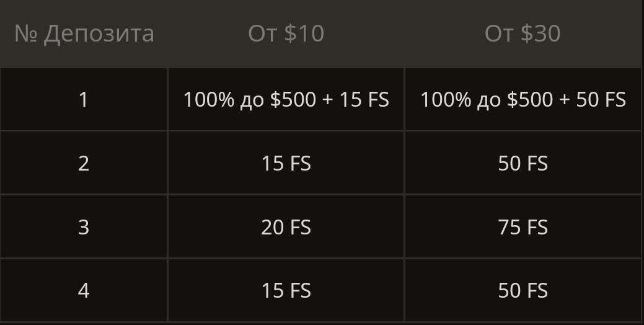The height and width of the screenshot is (325, 644).
Task: Select the "20 FS" bonus cell
Action: click(x=286, y=228)
